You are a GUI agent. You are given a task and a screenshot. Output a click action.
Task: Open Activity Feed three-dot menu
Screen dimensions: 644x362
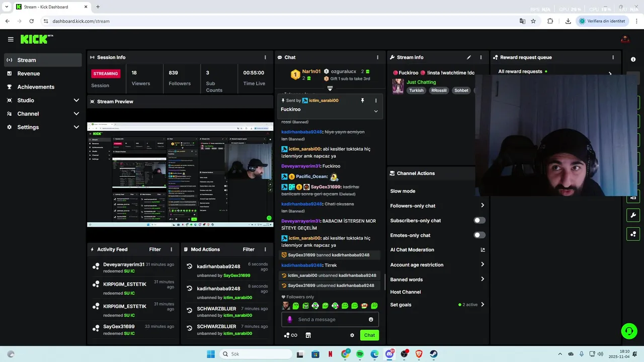tap(171, 249)
